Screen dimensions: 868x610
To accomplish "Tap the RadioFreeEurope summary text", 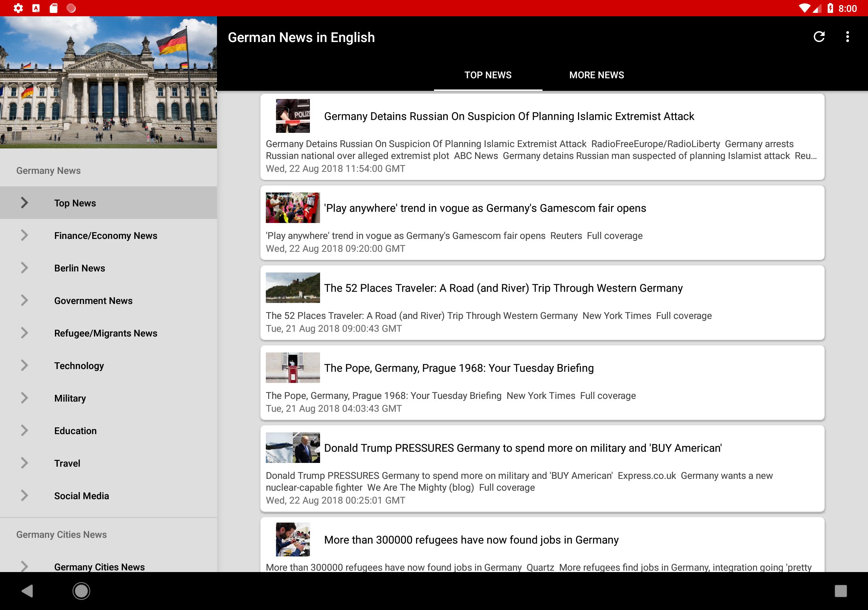I will click(x=541, y=150).
